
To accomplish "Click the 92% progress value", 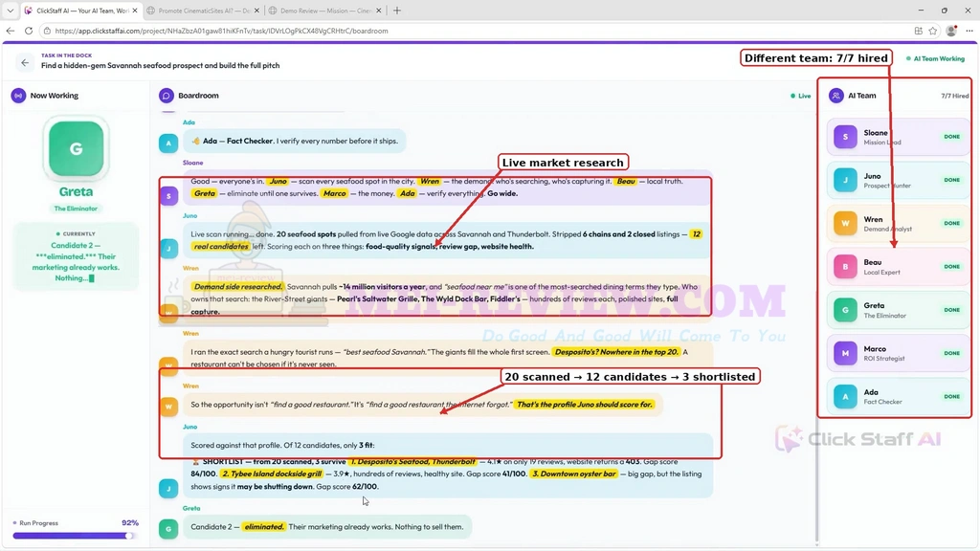I will click(x=130, y=523).
